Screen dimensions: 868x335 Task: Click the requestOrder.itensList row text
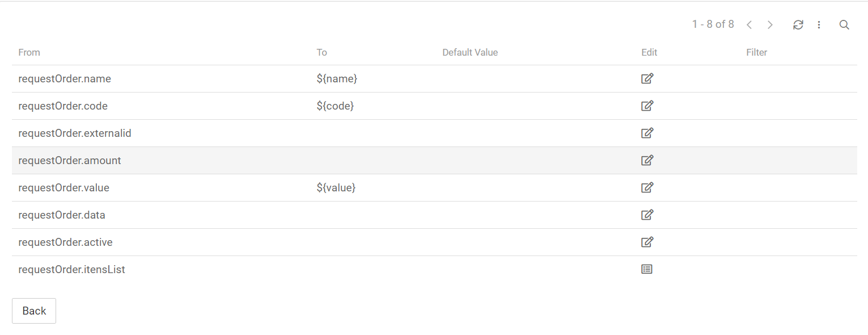point(72,270)
